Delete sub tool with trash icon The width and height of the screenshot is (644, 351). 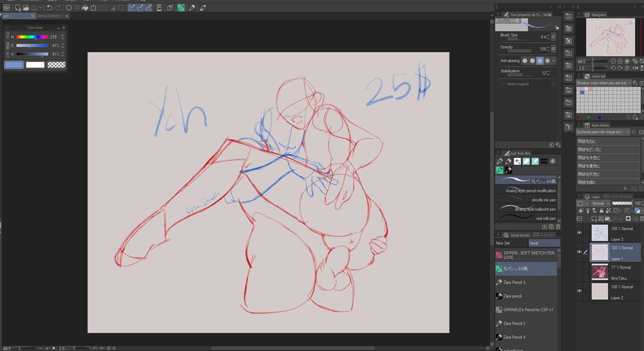[x=558, y=227]
